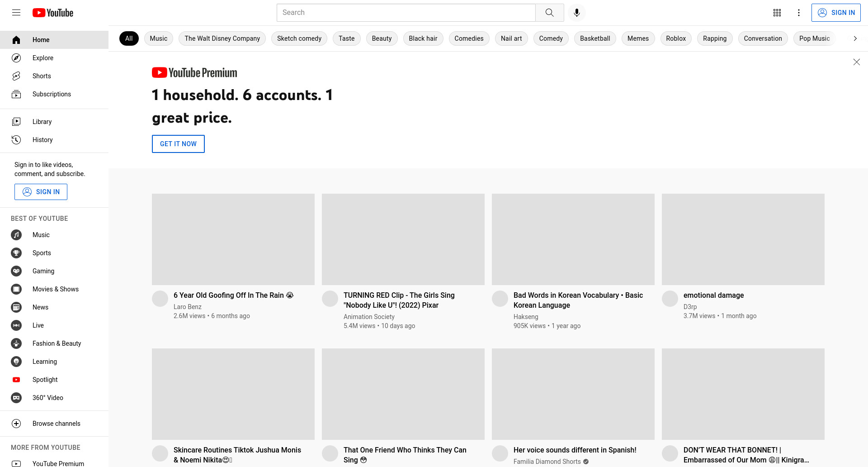Dismiss the YouTube Premium banner
This screenshot has width=868, height=467.
(x=856, y=62)
